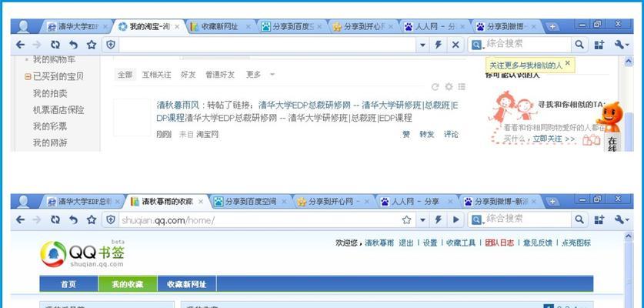Close 清秋暮雨的收藏 tab in bottom browser
Screen dimensions: 644x308
coord(201,202)
